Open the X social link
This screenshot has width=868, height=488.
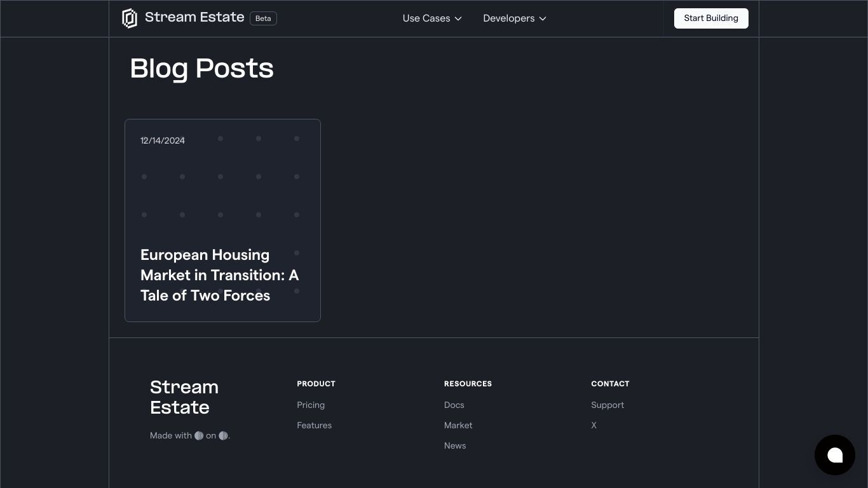pos(593,425)
